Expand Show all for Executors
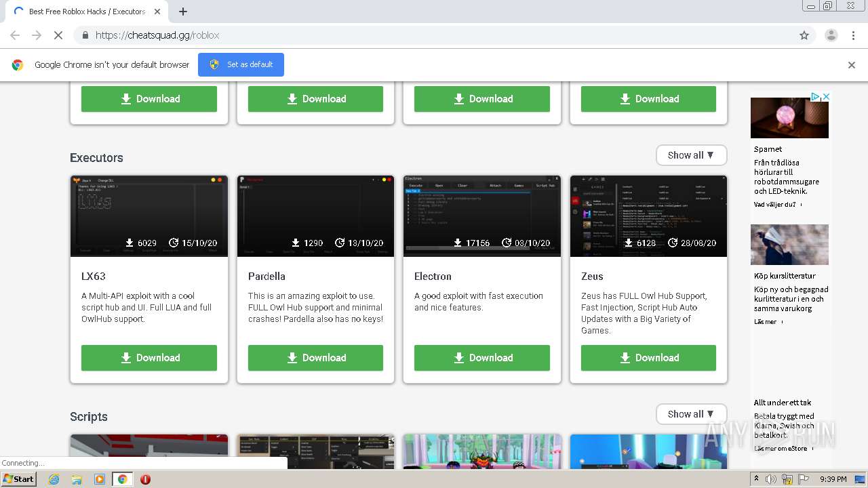The width and height of the screenshot is (868, 488). click(x=691, y=155)
